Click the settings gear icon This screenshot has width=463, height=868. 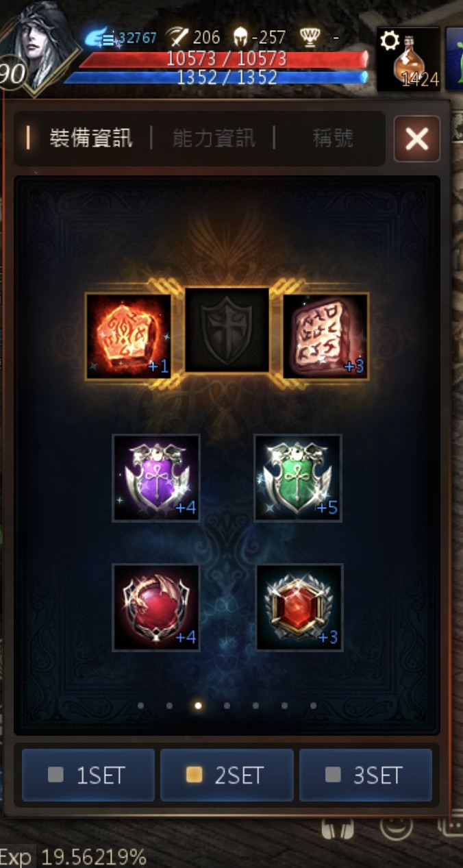coord(389,41)
